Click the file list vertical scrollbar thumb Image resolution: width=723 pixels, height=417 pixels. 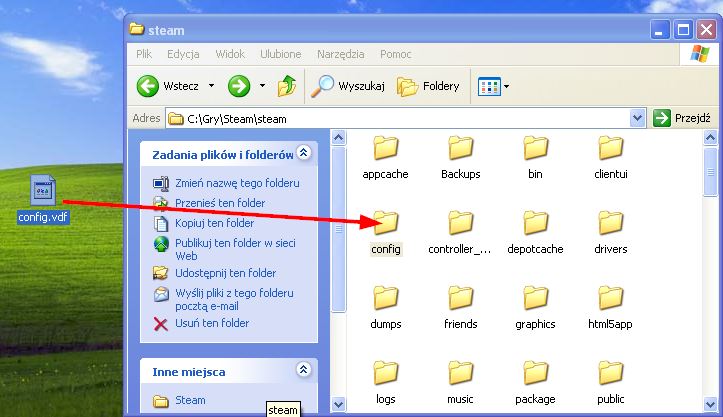click(x=710, y=172)
